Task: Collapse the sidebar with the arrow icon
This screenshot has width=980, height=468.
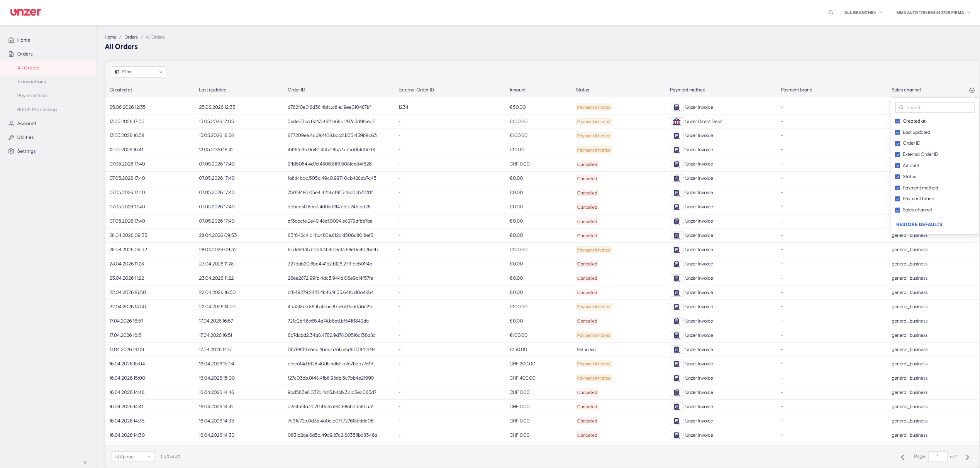Action: point(85,462)
